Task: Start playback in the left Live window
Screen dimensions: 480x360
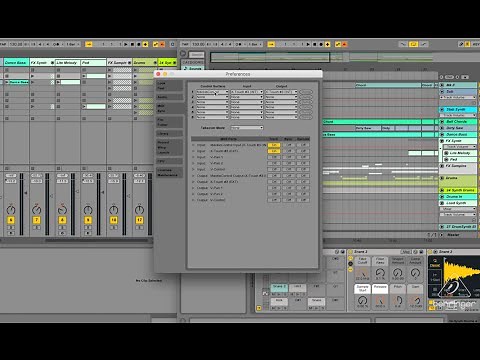Action: pos(126,44)
